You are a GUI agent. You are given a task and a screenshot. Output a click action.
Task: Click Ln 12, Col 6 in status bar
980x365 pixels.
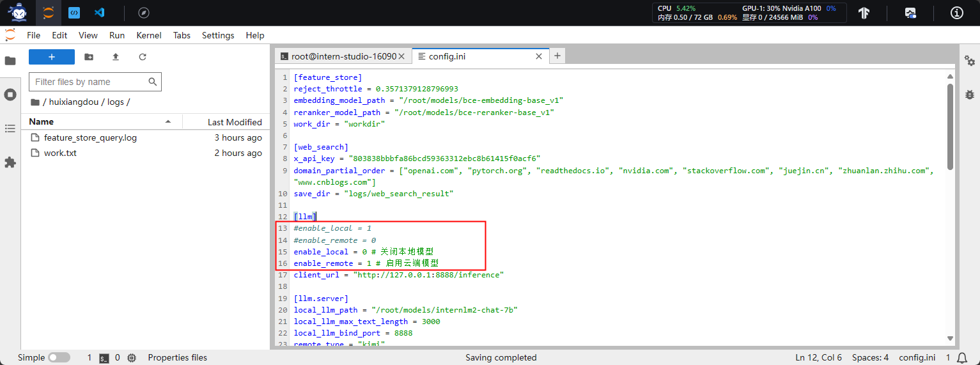818,357
